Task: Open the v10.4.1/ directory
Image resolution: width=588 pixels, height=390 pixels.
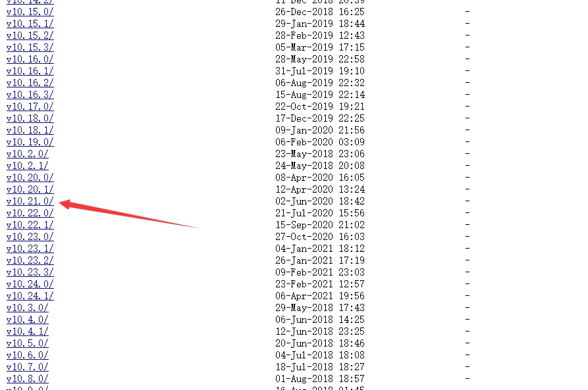Action: [28, 331]
